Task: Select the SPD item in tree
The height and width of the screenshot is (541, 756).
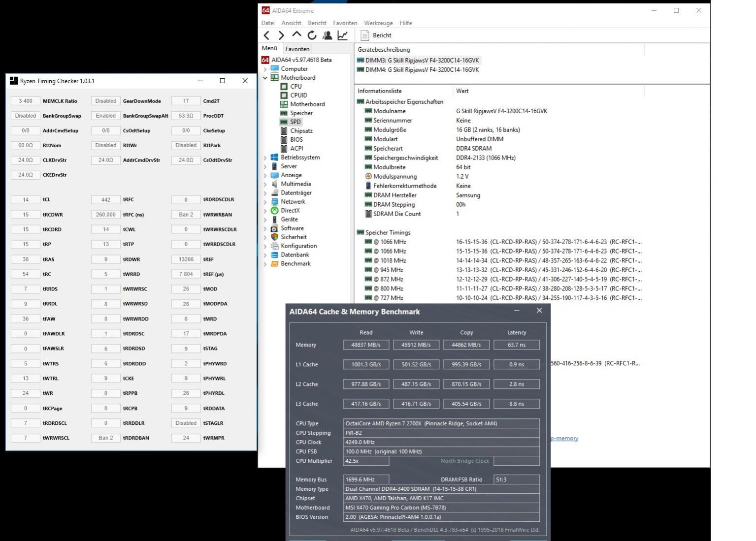Action: click(x=295, y=122)
